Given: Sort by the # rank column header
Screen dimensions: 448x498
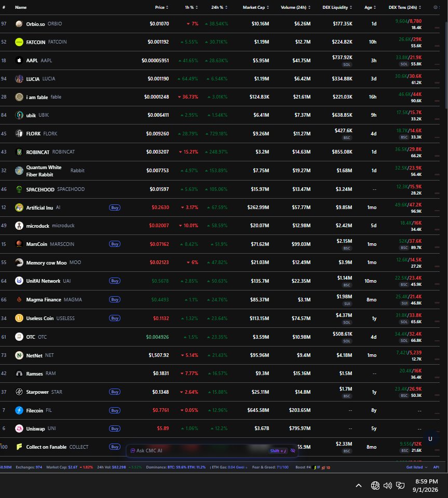Looking at the screenshot, I should pos(4,7).
